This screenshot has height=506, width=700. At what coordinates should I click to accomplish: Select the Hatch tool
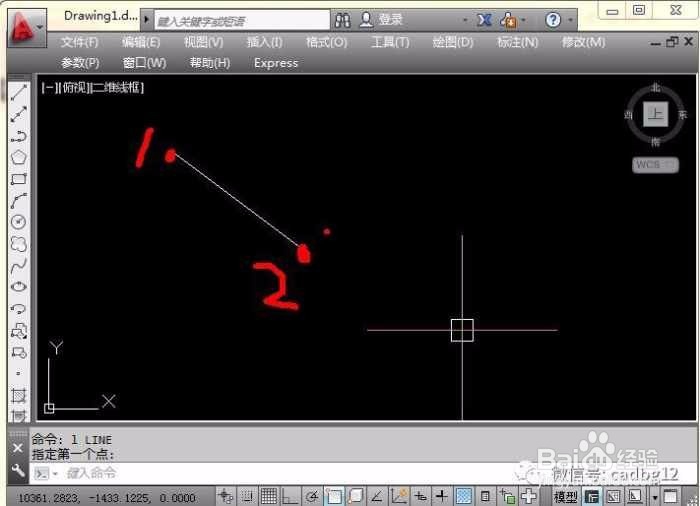click(19, 395)
